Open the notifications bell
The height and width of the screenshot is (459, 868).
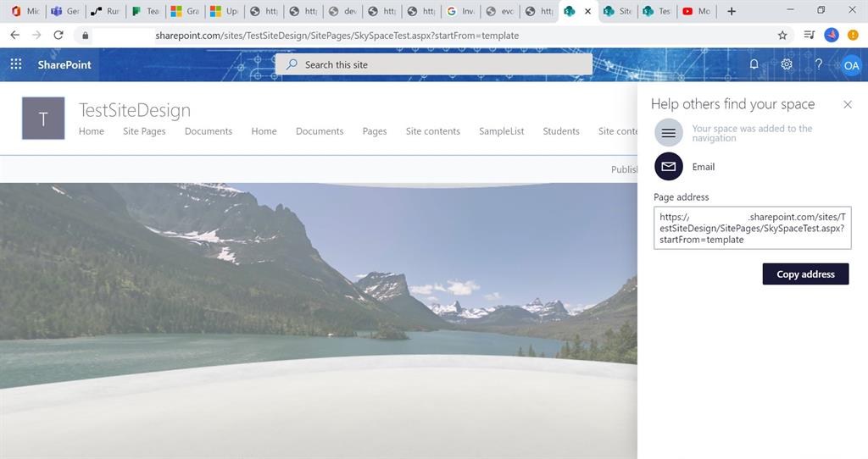click(754, 64)
